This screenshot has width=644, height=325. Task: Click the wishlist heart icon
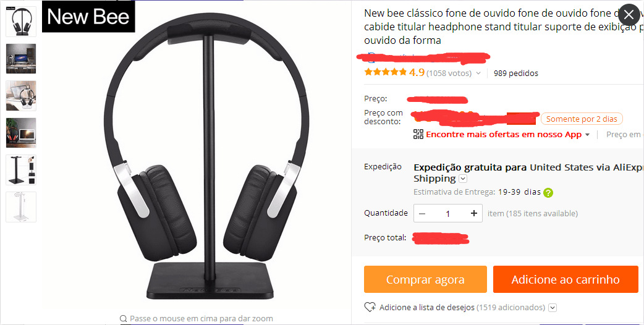[x=370, y=307]
